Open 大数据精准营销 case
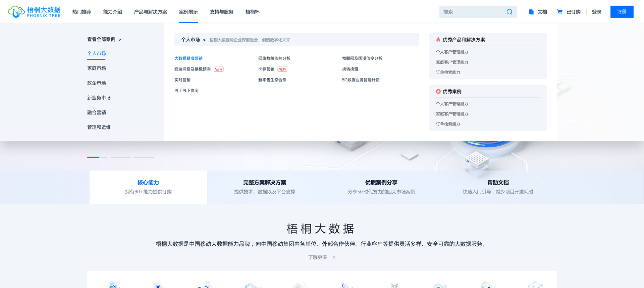 [x=189, y=58]
